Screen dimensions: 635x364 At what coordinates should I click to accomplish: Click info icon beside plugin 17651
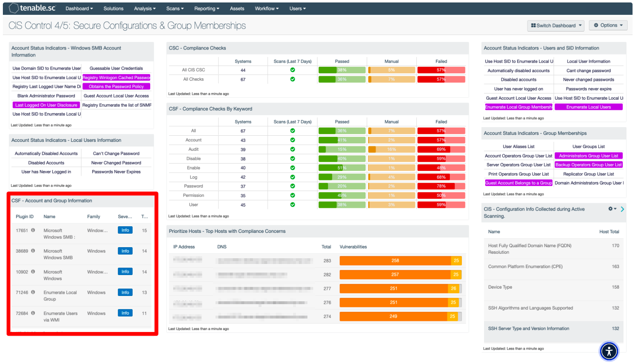(33, 230)
